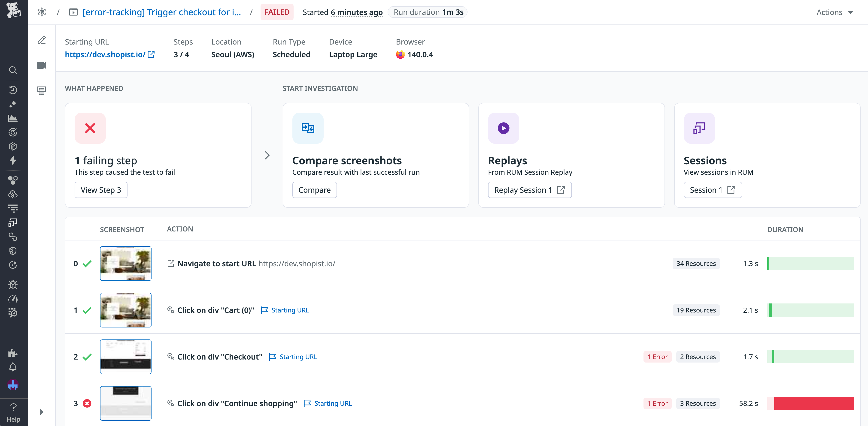Click the Compare button
868x426 pixels.
(x=314, y=190)
